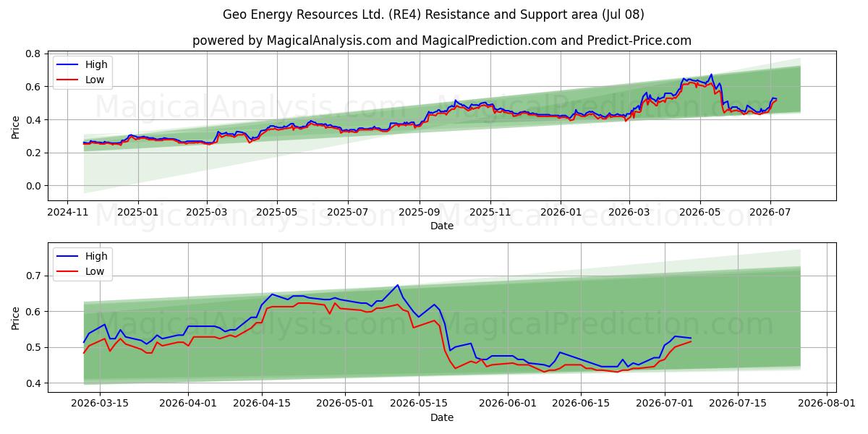Click the '2026-06-01' date label
This screenshot has width=868, height=434.
pos(508,404)
